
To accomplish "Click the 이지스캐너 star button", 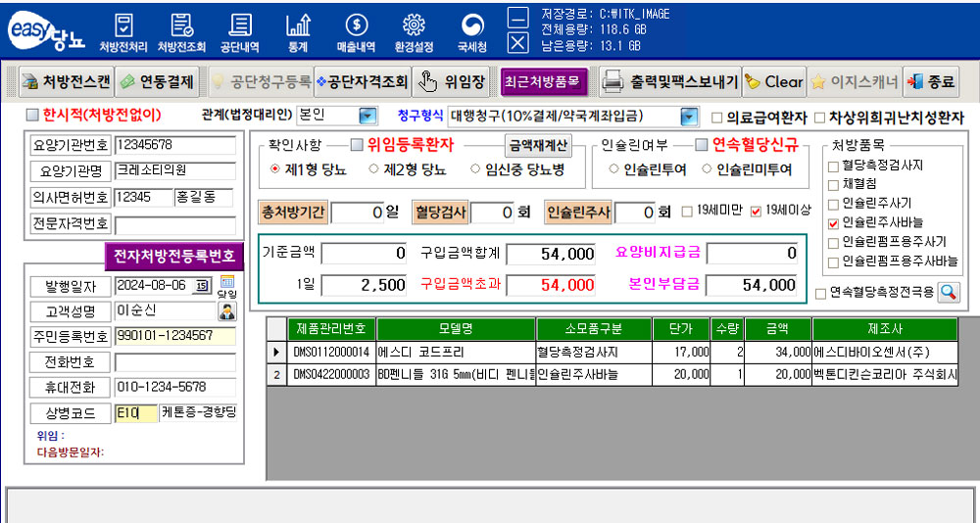I will tap(854, 82).
